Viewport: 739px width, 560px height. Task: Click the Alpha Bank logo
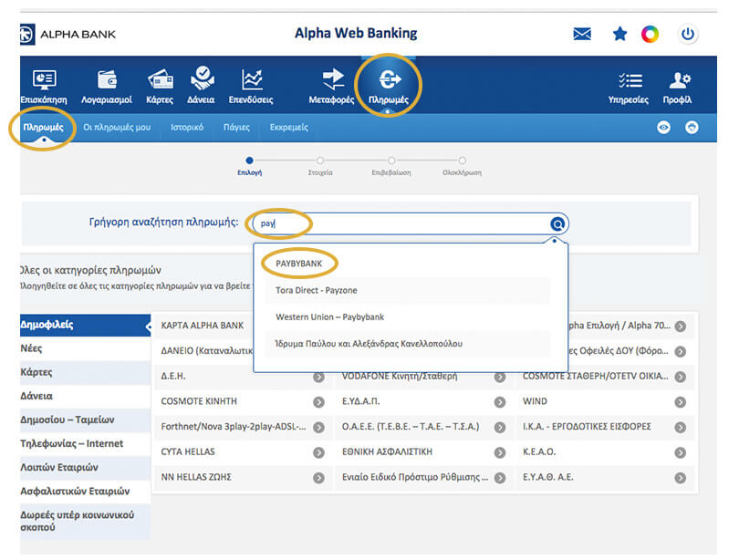(x=68, y=35)
